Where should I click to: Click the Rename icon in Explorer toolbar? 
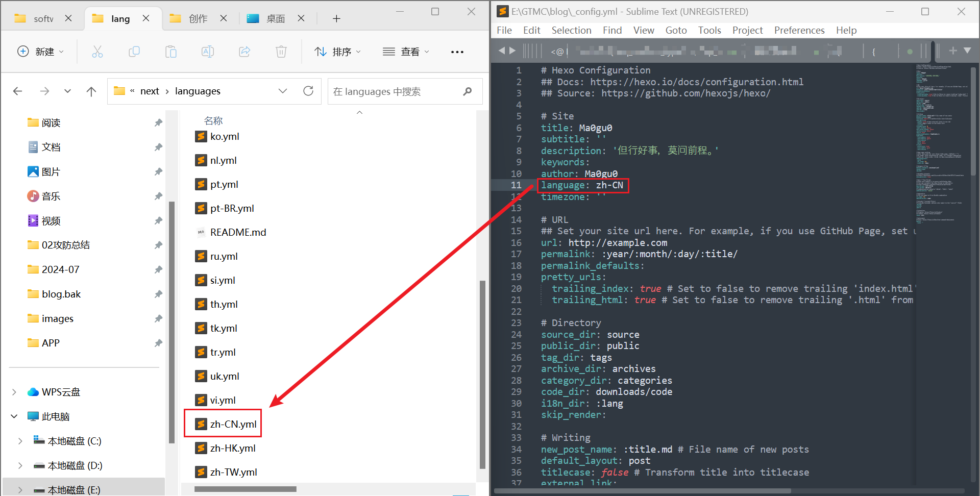pyautogui.click(x=208, y=52)
